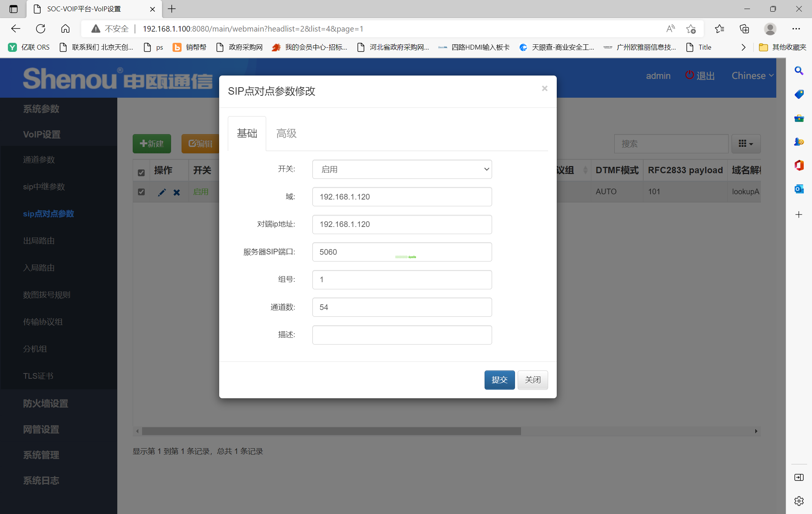Screen dimensions: 812x514
Task: Open browser home page icon
Action: point(65,29)
